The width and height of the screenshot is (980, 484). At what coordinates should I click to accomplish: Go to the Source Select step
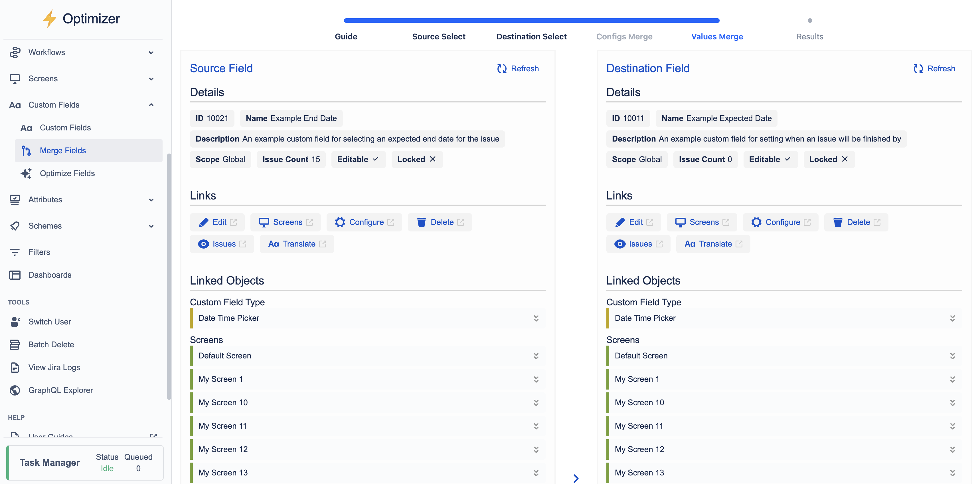438,37
